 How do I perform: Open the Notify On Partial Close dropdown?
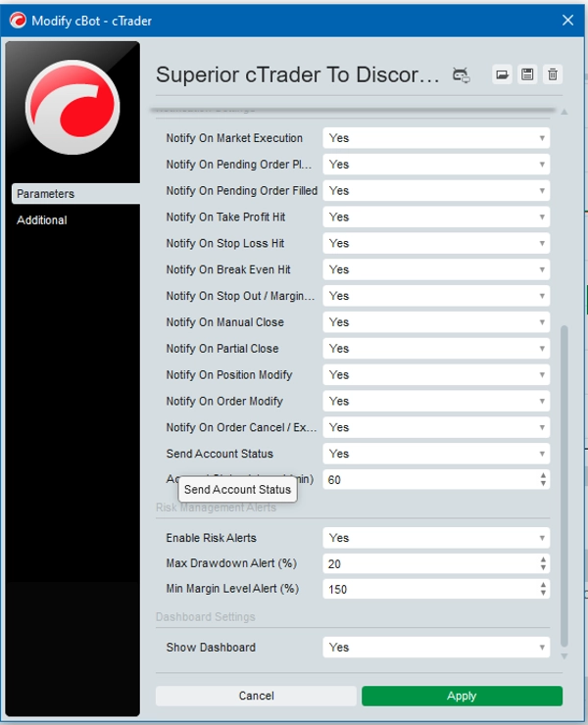click(x=436, y=349)
